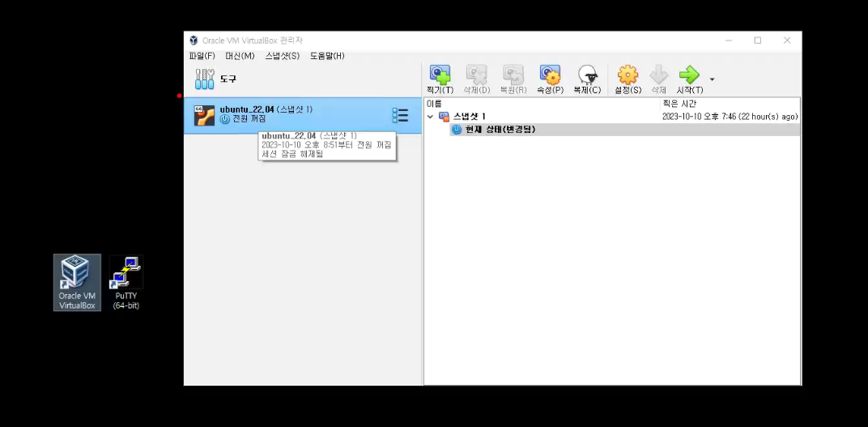The image size is (868, 427).
Task: Minimize the VirtualBox Manager window
Action: pos(729,41)
